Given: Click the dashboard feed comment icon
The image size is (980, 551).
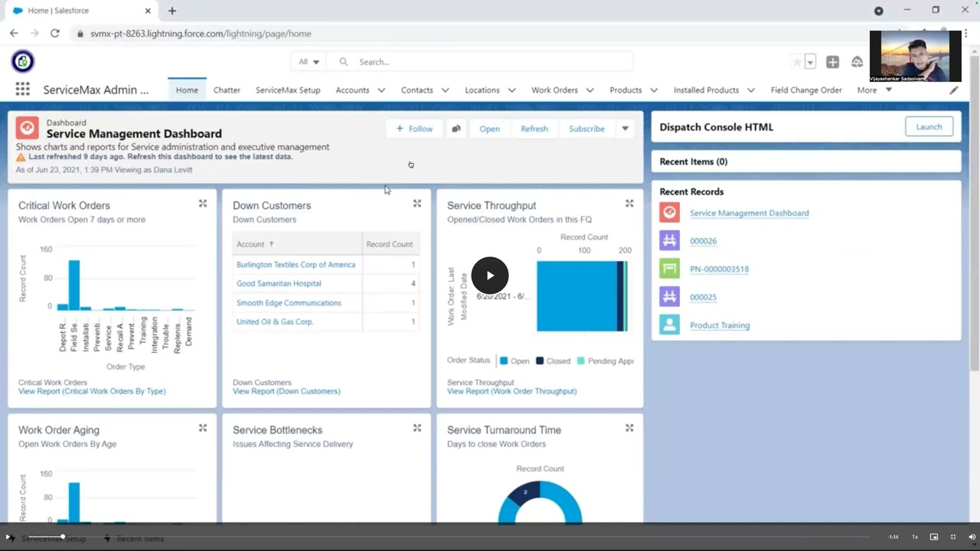Looking at the screenshot, I should [456, 129].
